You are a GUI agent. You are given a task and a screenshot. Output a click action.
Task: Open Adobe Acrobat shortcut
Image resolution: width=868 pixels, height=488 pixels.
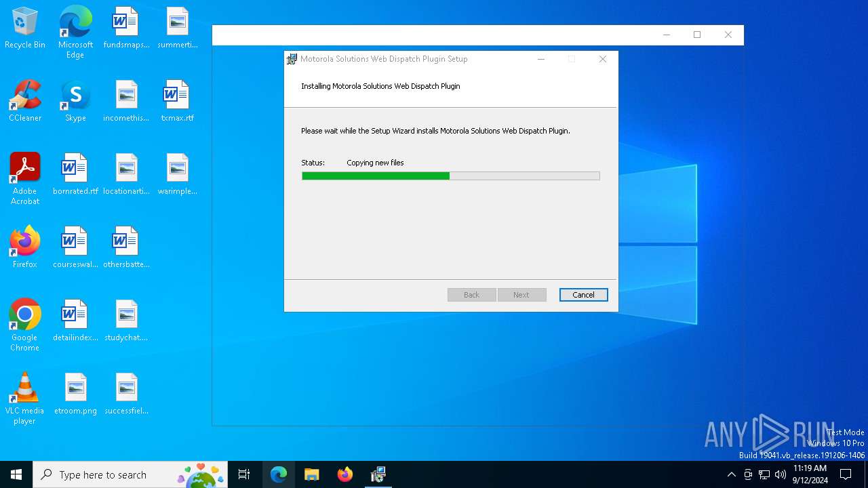(25, 179)
